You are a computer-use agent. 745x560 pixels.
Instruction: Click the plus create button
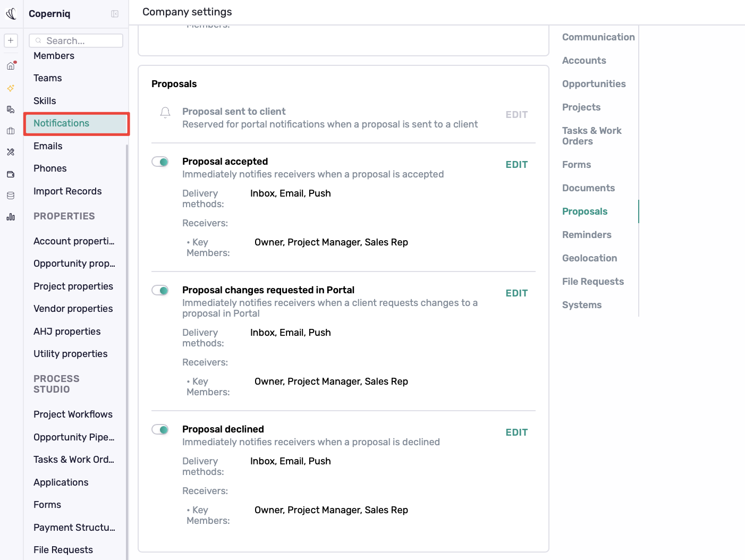pyautogui.click(x=11, y=40)
